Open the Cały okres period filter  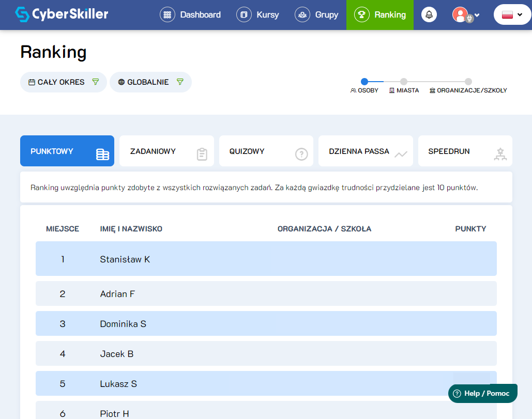click(x=57, y=82)
